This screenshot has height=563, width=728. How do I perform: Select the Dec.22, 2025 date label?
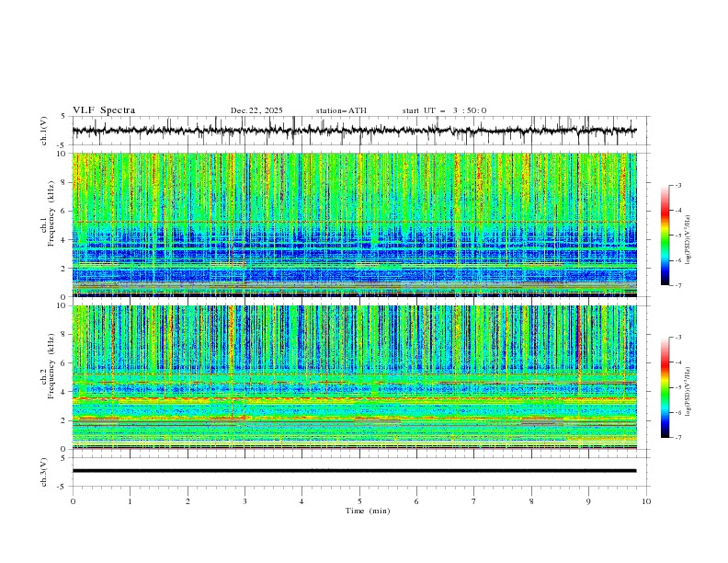tap(256, 110)
